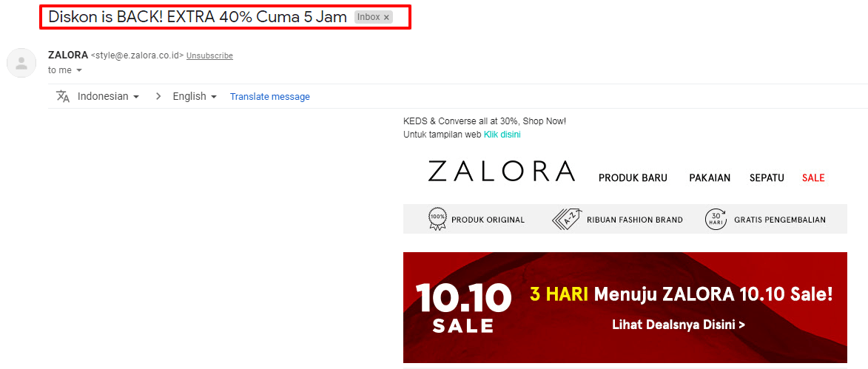868x369 pixels.
Task: Click Lihat Dealsnya Disini on the banner
Action: (x=678, y=325)
